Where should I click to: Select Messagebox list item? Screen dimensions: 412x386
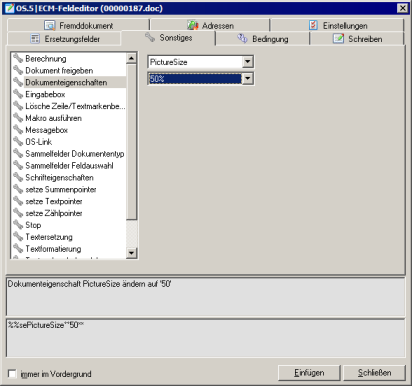click(x=46, y=130)
